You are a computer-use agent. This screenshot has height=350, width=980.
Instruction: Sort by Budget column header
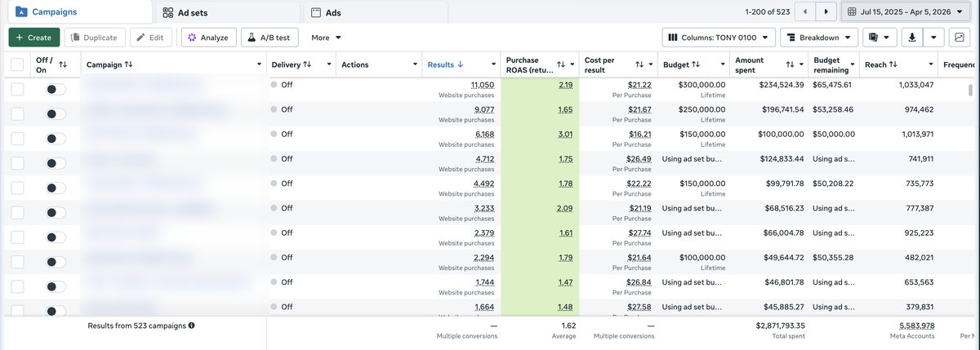point(682,64)
